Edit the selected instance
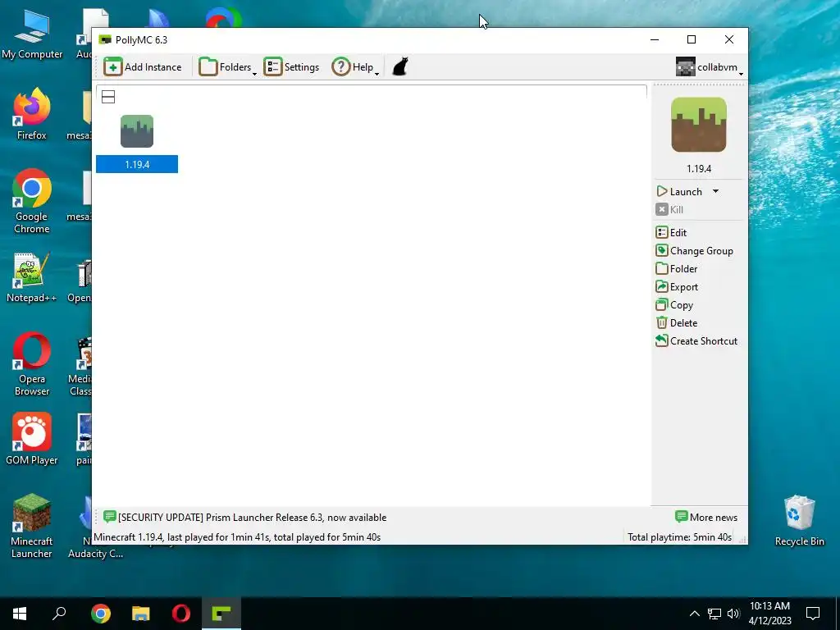840x630 pixels. 671,232
